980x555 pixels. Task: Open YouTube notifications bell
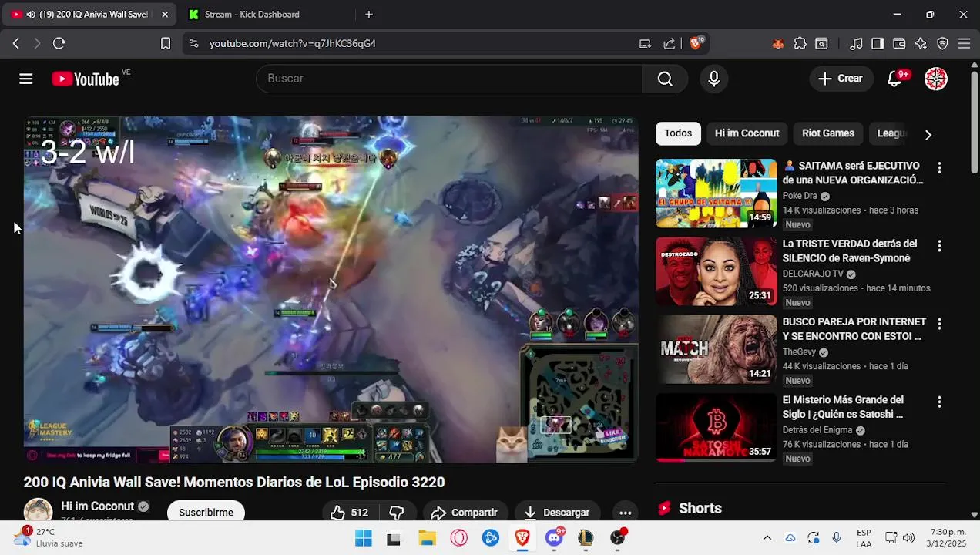[894, 79]
